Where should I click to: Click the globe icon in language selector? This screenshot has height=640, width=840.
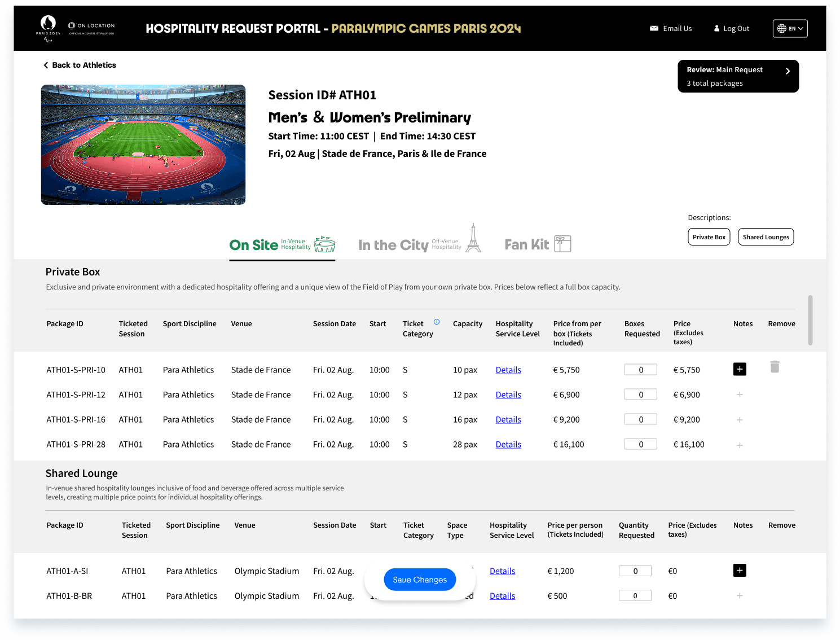click(x=781, y=28)
